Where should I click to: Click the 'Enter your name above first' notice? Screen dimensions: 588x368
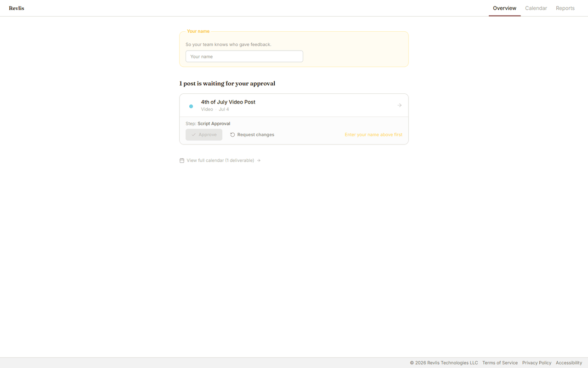pyautogui.click(x=373, y=135)
